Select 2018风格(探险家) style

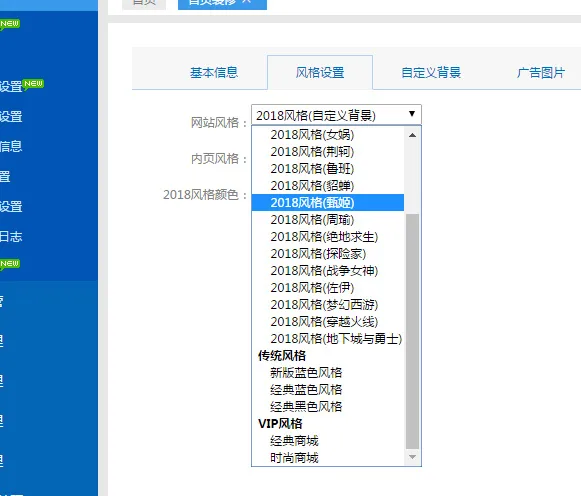pos(328,254)
